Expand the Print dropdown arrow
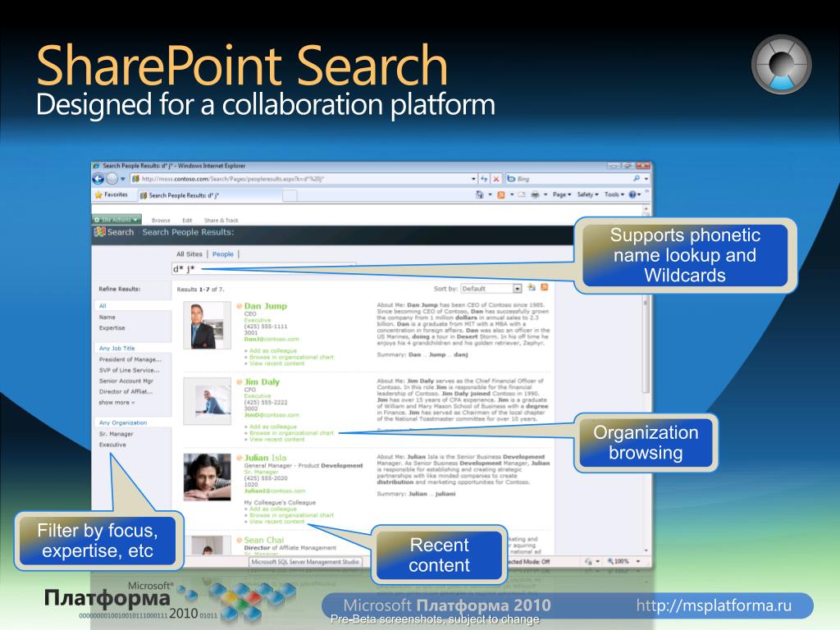The width and height of the screenshot is (840, 630). (x=546, y=195)
